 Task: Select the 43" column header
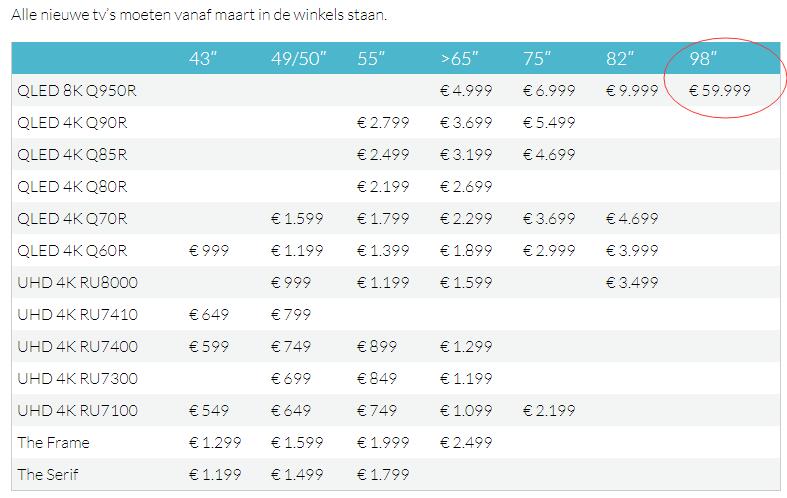tap(203, 59)
